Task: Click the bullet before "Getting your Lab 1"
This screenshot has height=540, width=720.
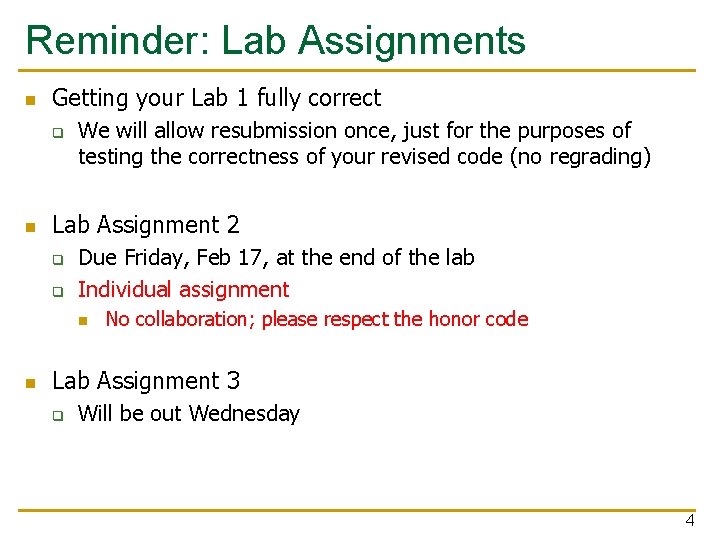Action: (31, 100)
